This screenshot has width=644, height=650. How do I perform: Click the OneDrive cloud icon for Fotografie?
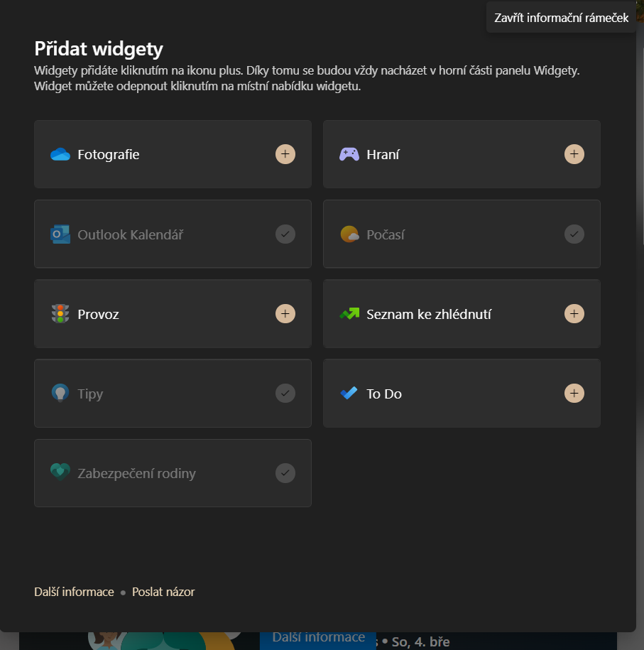(x=60, y=154)
